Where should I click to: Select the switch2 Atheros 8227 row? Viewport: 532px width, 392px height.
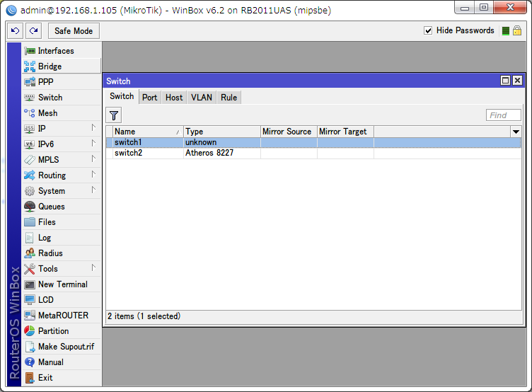[x=313, y=153]
